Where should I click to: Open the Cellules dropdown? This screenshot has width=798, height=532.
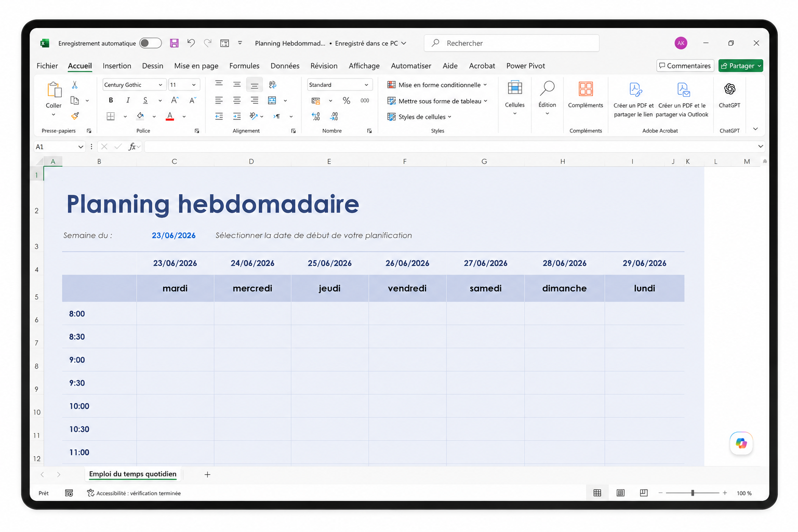[515, 98]
